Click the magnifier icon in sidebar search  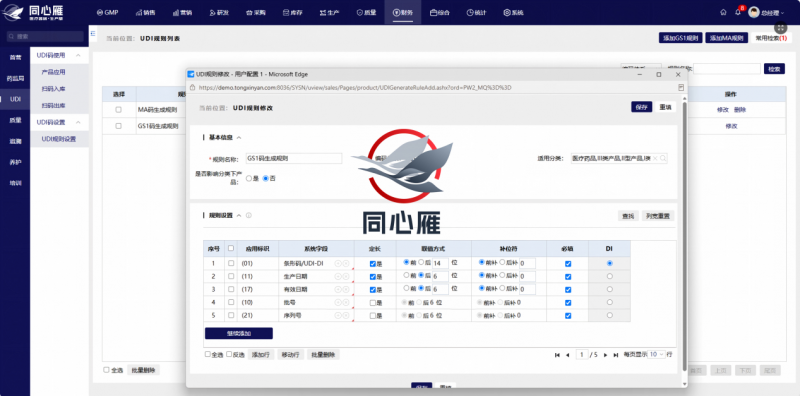pyautogui.click(x=10, y=37)
